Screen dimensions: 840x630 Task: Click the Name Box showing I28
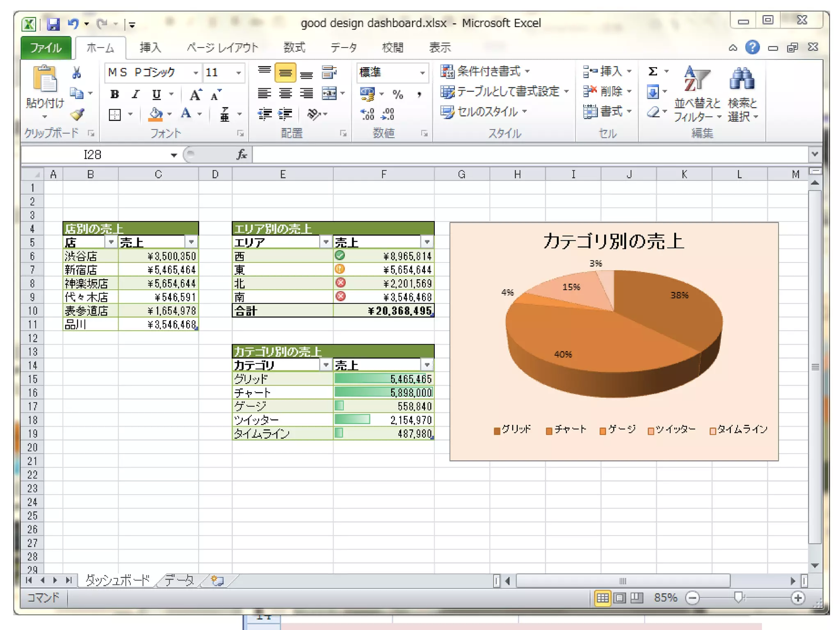(x=93, y=155)
